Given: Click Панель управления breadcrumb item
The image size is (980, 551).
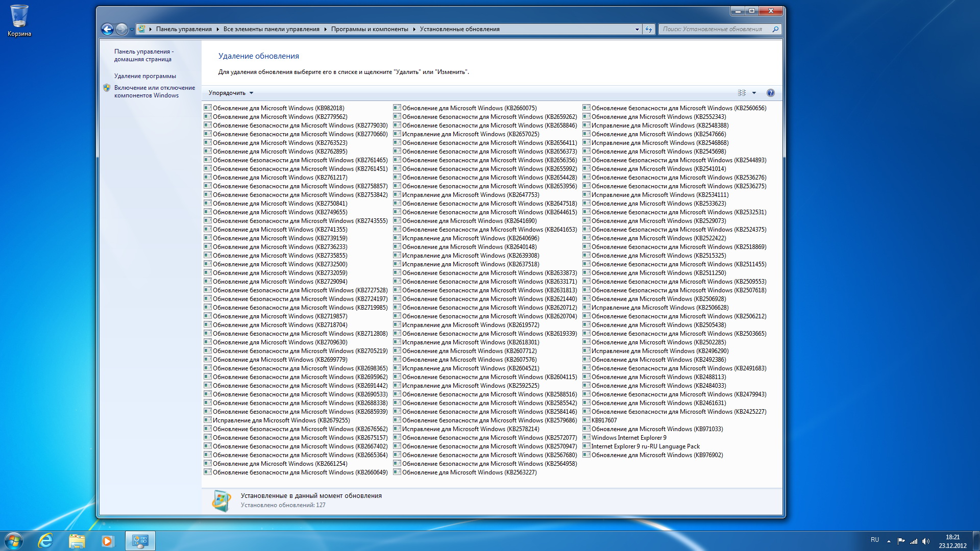Looking at the screenshot, I should tap(184, 29).
